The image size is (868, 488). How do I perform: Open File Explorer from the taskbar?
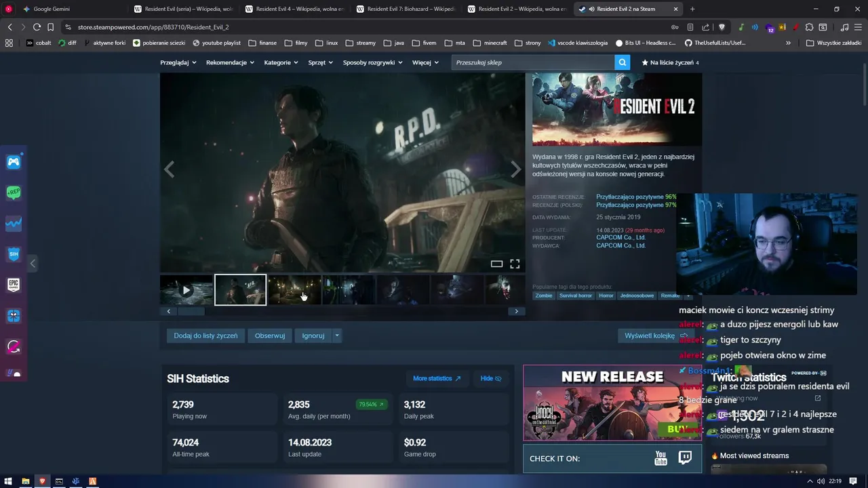point(25,481)
